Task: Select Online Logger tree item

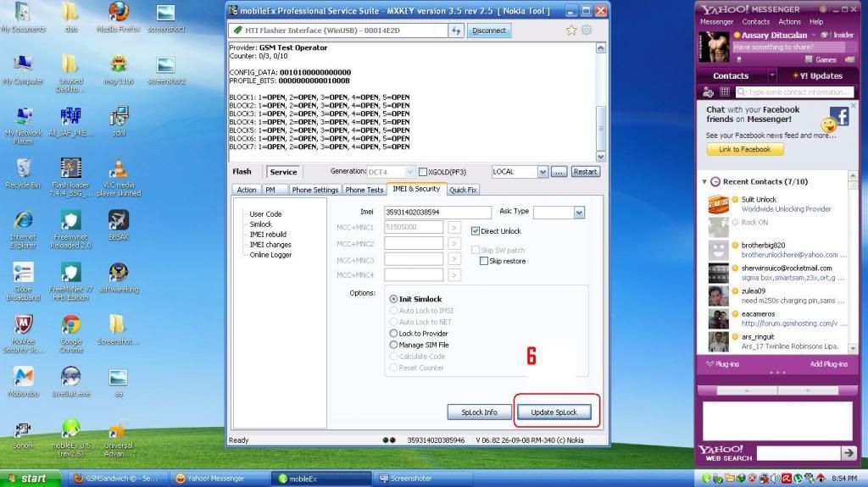Action: tap(270, 255)
